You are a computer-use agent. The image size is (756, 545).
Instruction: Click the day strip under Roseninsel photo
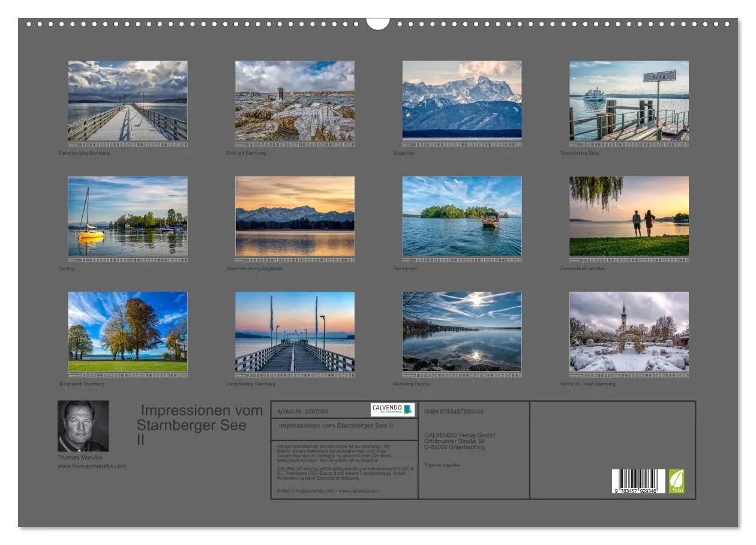(462, 260)
